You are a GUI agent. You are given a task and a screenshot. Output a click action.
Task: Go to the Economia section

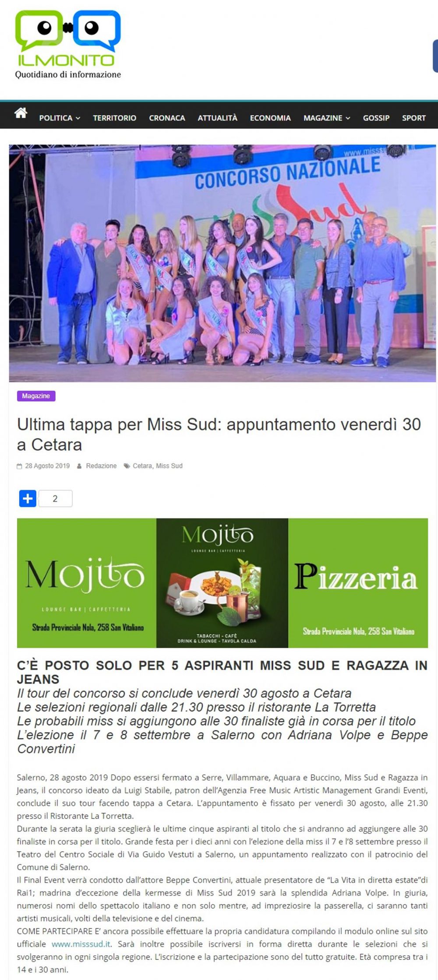270,118
